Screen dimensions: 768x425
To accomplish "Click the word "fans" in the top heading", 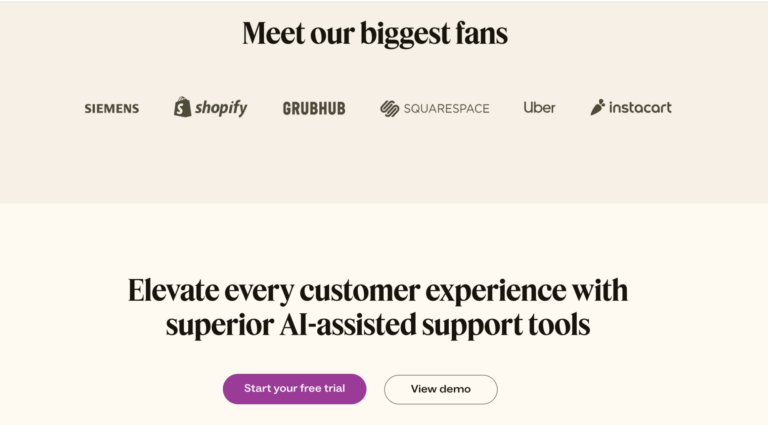I will pos(477,34).
